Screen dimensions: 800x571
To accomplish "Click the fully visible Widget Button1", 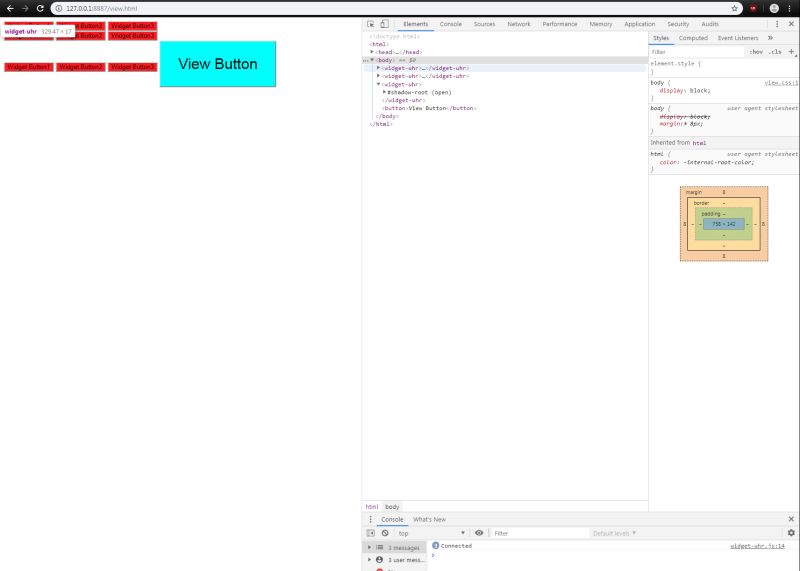I will (29, 67).
